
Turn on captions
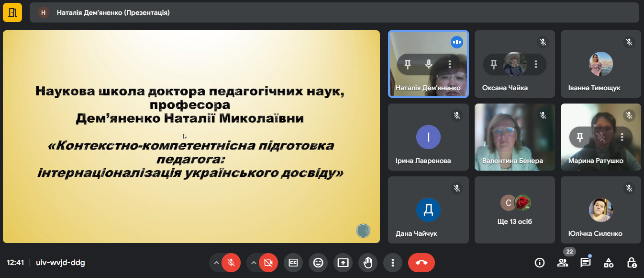(293, 263)
